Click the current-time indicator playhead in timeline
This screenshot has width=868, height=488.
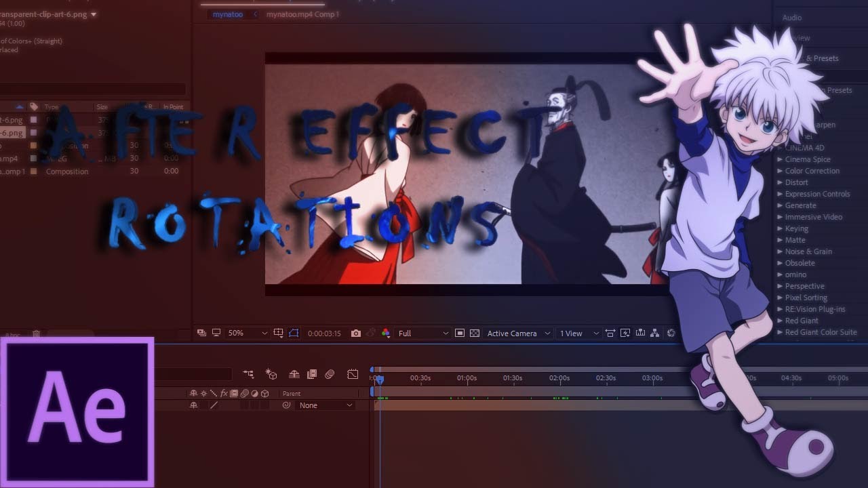click(x=380, y=380)
